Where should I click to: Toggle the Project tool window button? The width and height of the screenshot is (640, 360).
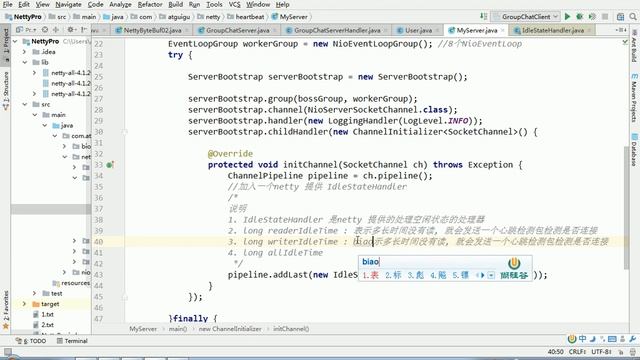tap(6, 44)
